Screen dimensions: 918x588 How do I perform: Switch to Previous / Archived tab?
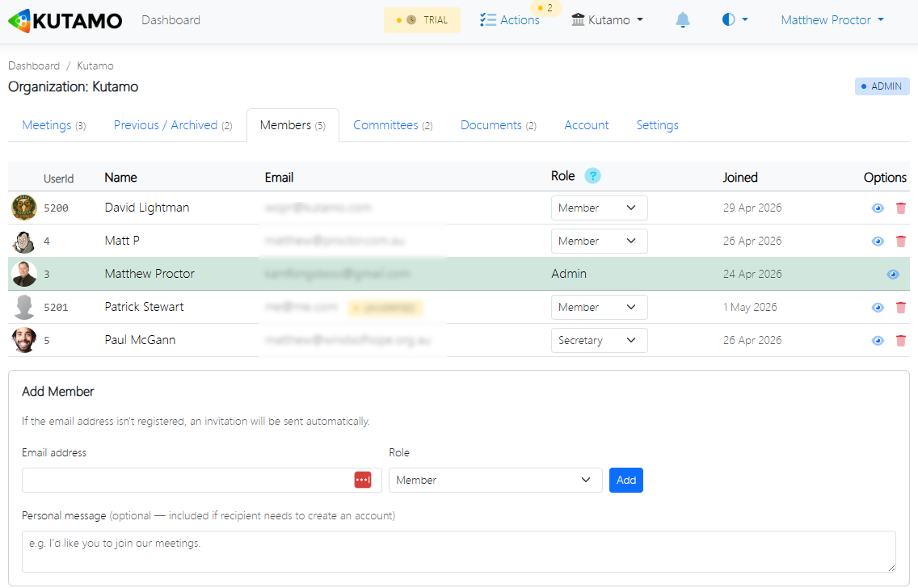[173, 125]
